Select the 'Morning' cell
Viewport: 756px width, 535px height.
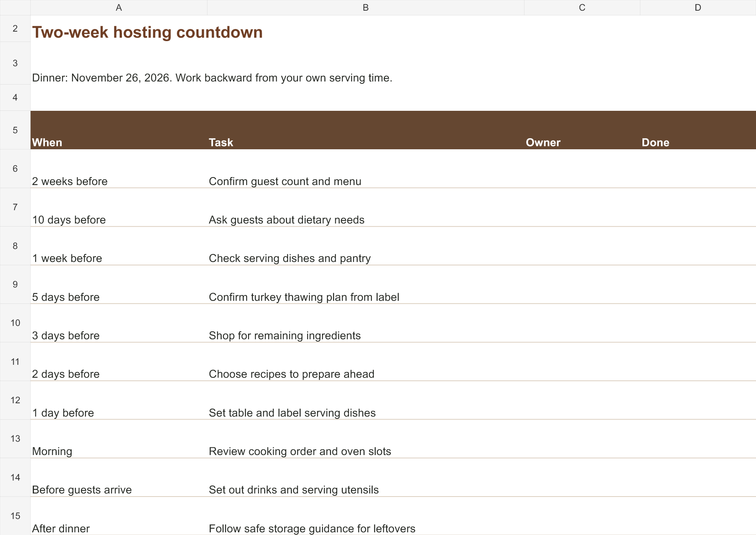pyautogui.click(x=119, y=439)
